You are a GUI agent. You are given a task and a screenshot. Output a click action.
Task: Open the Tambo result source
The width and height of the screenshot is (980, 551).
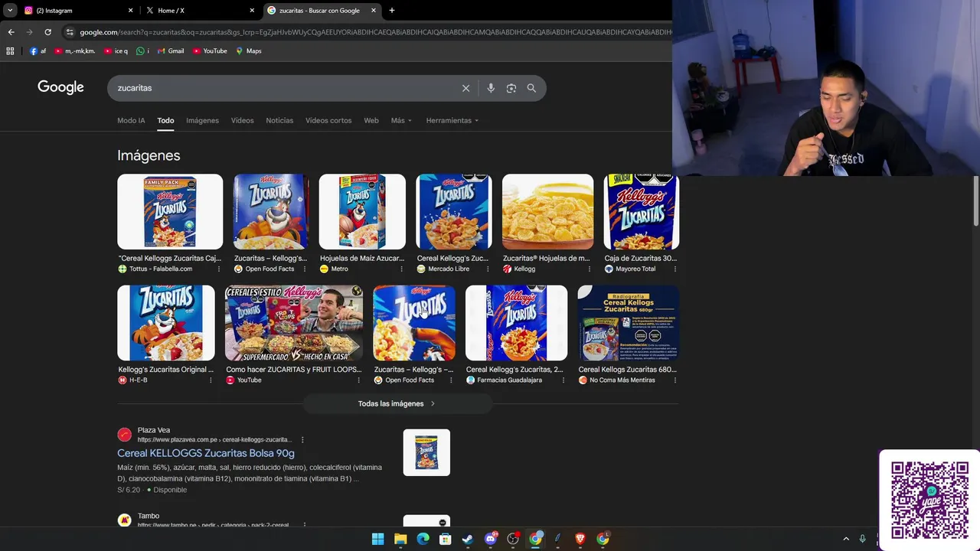(x=149, y=517)
